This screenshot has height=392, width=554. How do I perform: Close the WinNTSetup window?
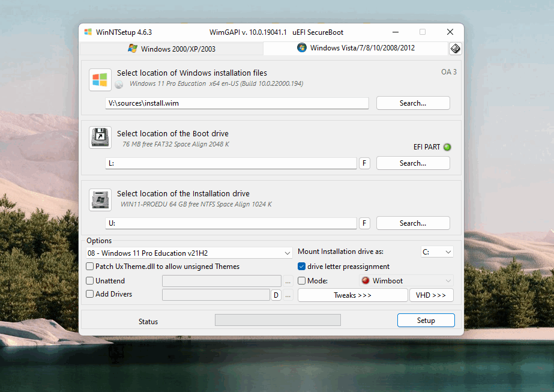[x=450, y=32]
